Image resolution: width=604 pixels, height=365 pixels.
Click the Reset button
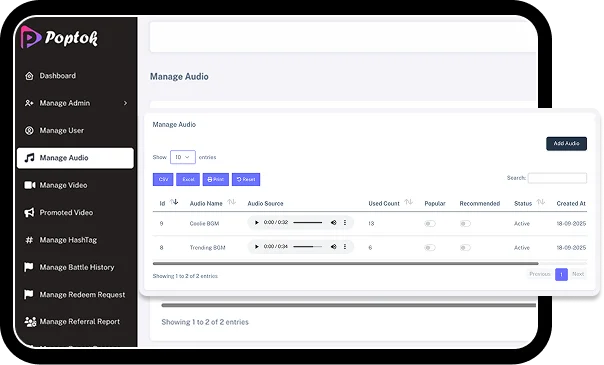246,179
